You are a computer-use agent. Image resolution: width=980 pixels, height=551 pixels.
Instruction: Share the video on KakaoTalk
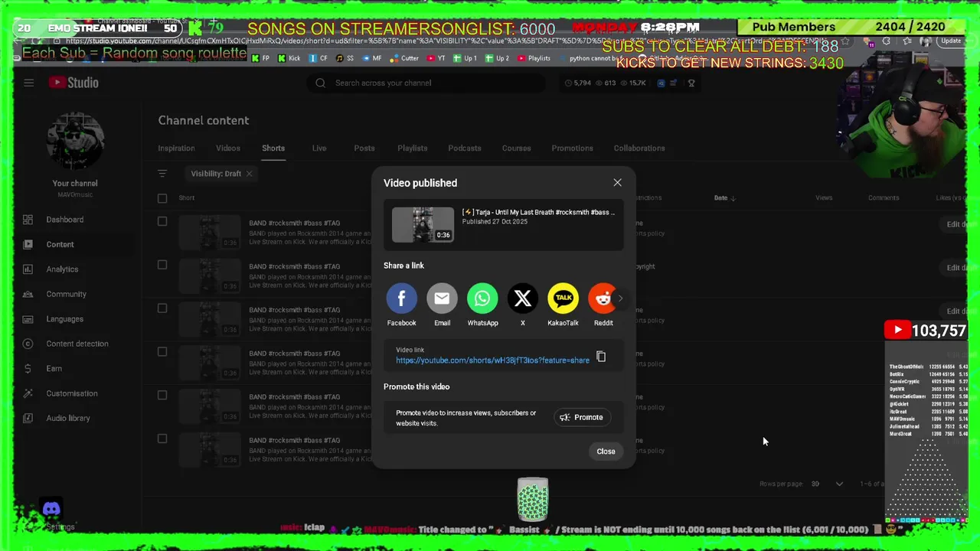click(x=563, y=298)
